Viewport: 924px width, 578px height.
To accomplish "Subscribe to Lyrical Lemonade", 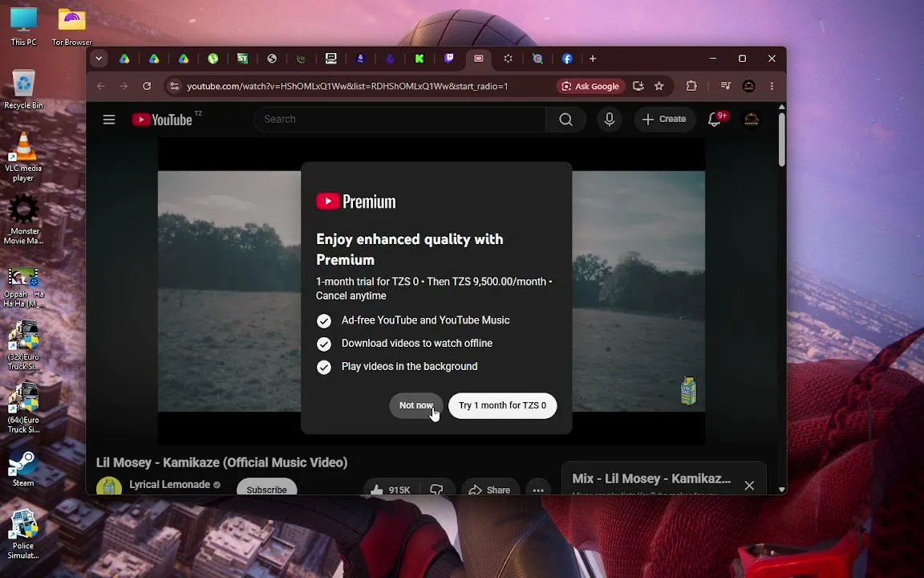I will [x=266, y=487].
